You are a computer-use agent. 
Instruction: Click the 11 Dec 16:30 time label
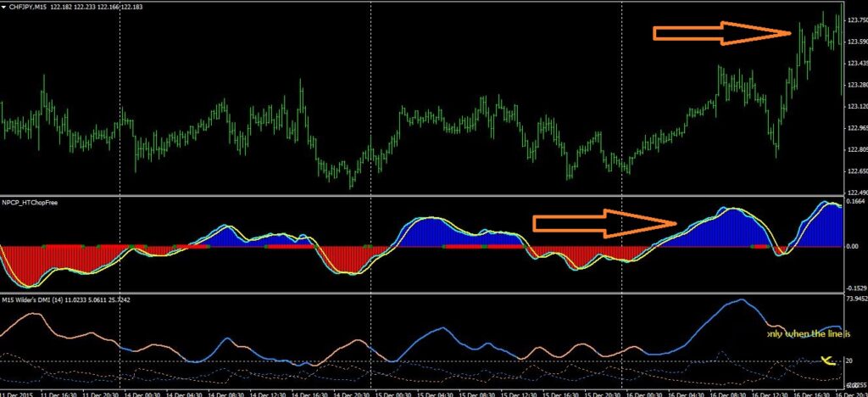pos(58,394)
